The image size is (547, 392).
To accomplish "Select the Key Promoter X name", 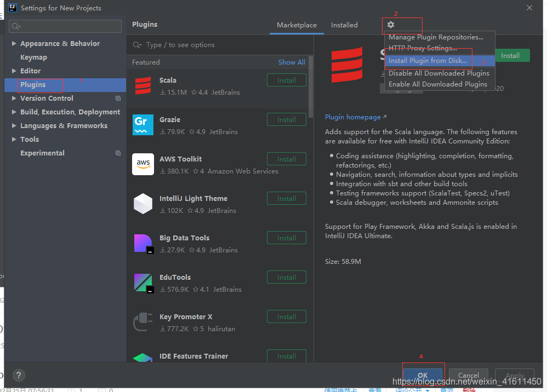I will click(x=186, y=317).
